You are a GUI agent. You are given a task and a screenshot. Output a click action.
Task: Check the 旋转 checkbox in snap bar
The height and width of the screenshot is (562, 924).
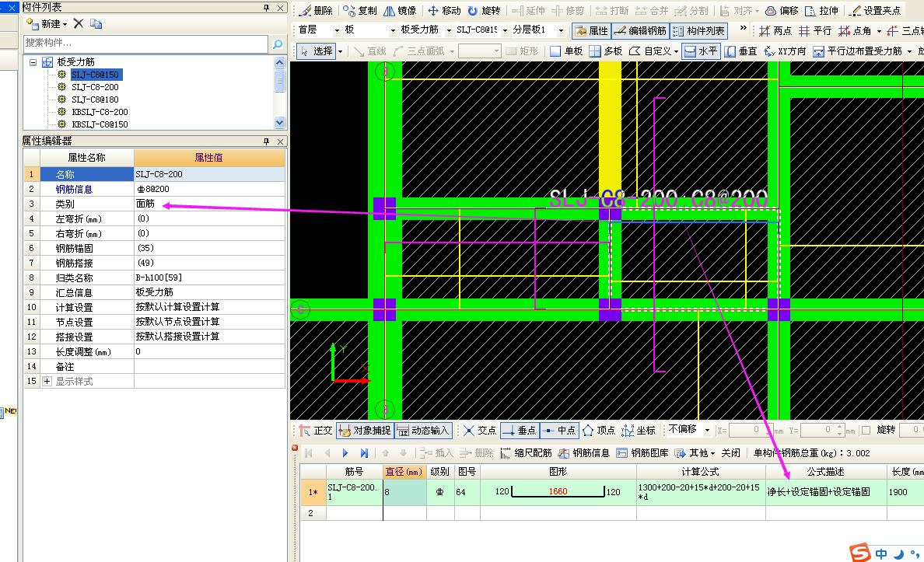[x=866, y=431]
